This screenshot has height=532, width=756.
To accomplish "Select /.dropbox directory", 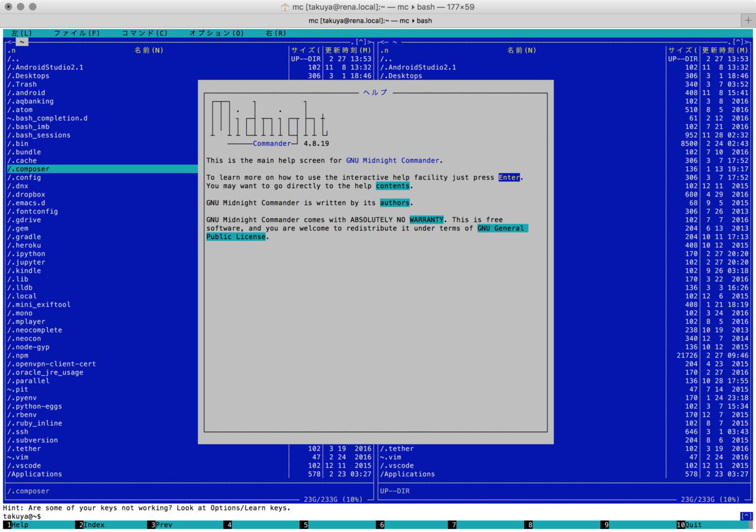I will point(26,195).
